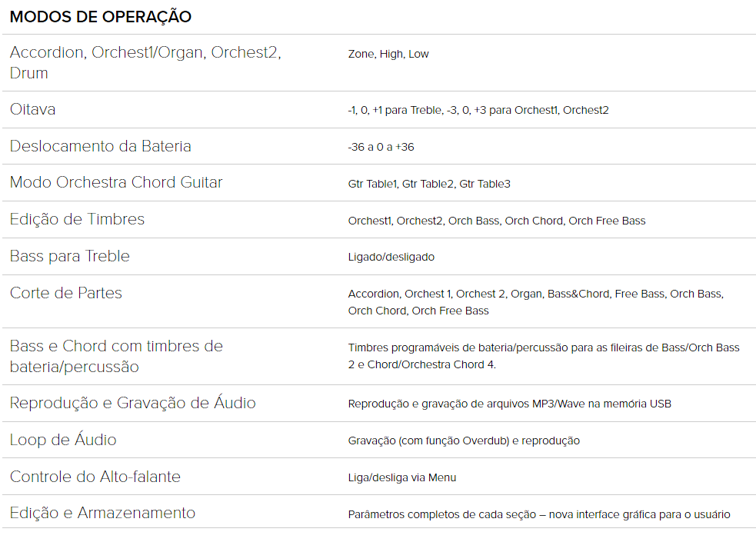The height and width of the screenshot is (542, 756).
Task: Select the Deslocamento da Bateria label
Action: click(x=100, y=146)
